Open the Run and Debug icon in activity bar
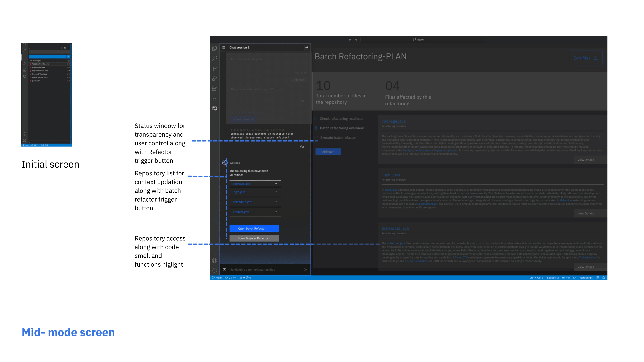 [x=214, y=78]
